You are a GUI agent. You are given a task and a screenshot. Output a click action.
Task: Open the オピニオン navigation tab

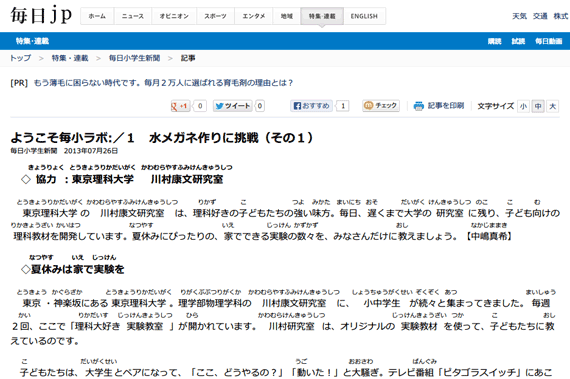pyautogui.click(x=174, y=16)
